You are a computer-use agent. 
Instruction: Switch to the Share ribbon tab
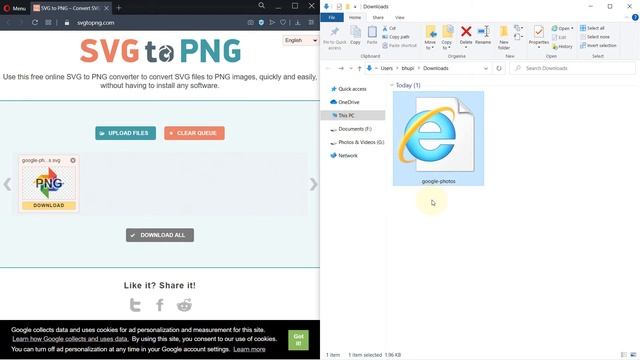[378, 18]
